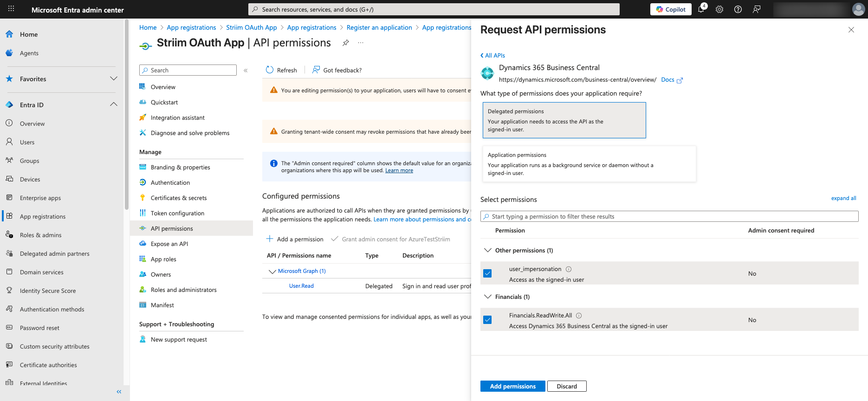The height and width of the screenshot is (401, 868).
Task: Open Authentication under Manage
Action: coord(169,182)
